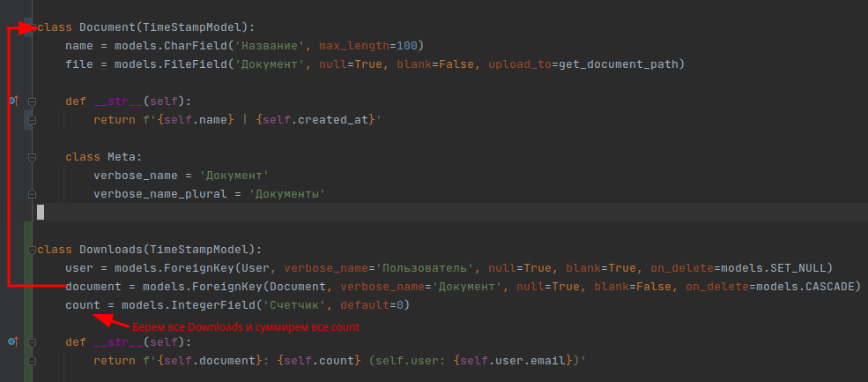Click the upload_to keyword argument

(520, 64)
